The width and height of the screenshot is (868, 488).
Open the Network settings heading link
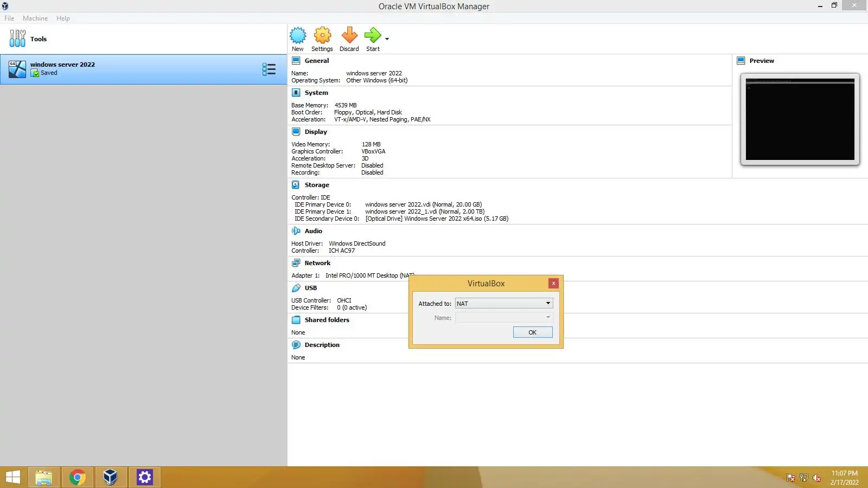click(317, 263)
